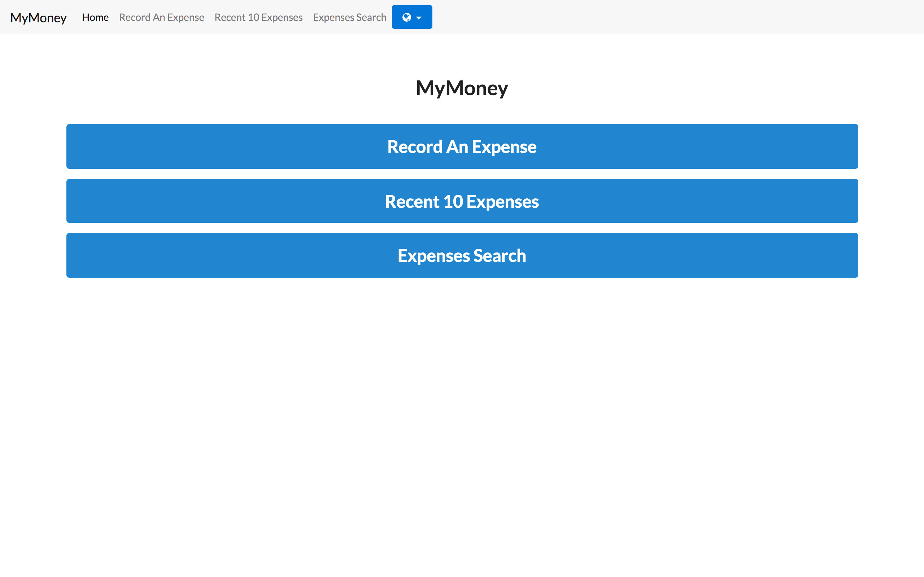Open Record An Expense from the navbar menu
This screenshot has height=577, width=924.
pos(161,17)
